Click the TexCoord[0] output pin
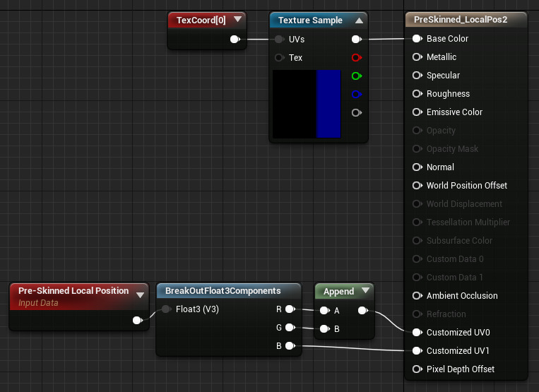 click(235, 40)
